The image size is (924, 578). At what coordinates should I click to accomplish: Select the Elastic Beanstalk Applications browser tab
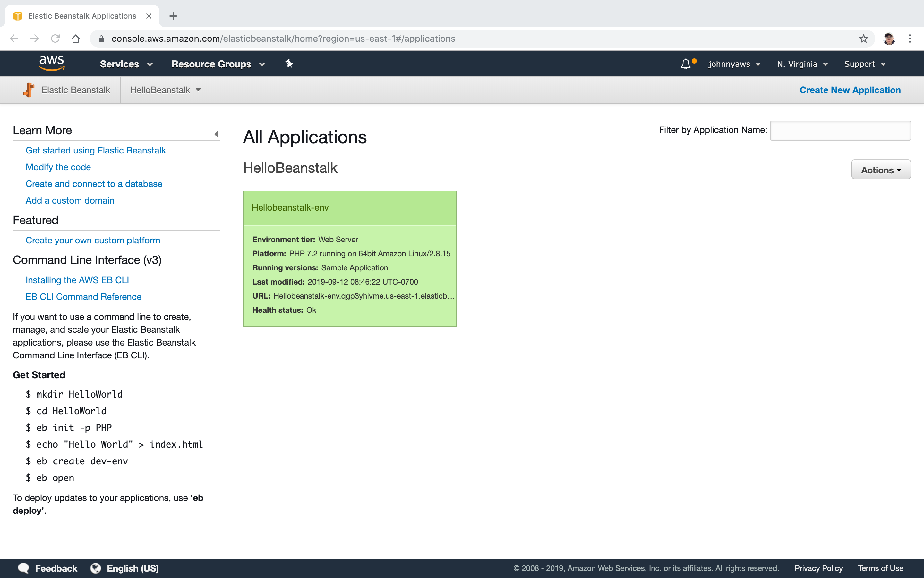coord(82,16)
